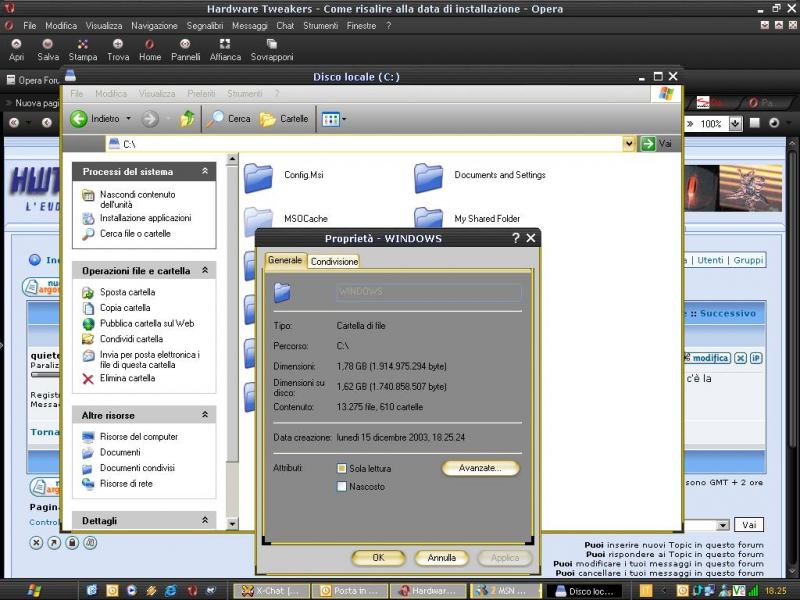Click the Risorse di rete link
The image size is (800, 600).
coord(126,484)
